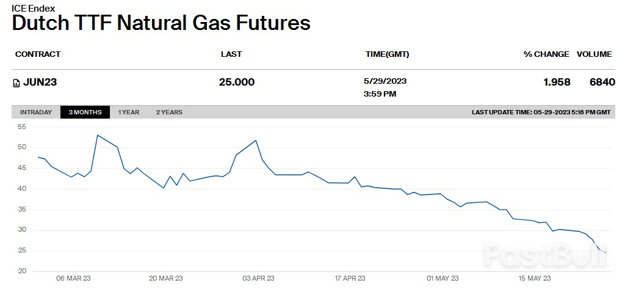The image size is (644, 291).
Task: Click the 15 MAY 23 axis label
Action: (x=536, y=278)
